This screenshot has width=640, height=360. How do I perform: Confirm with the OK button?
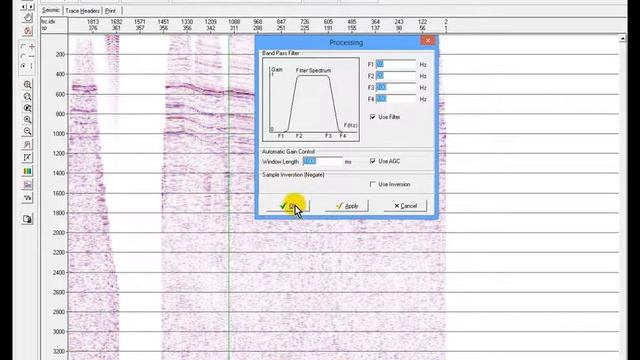pos(288,206)
